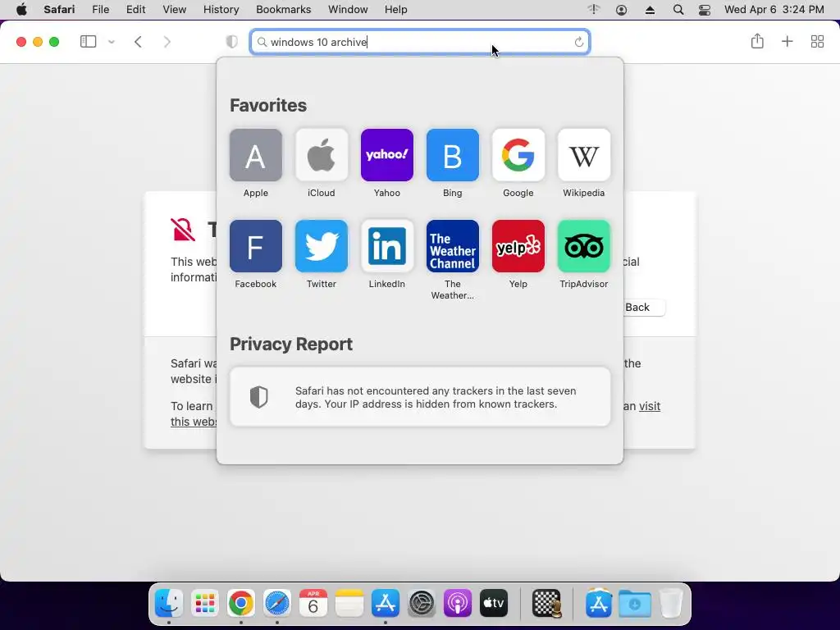Open the Apple menu

pos(21,10)
